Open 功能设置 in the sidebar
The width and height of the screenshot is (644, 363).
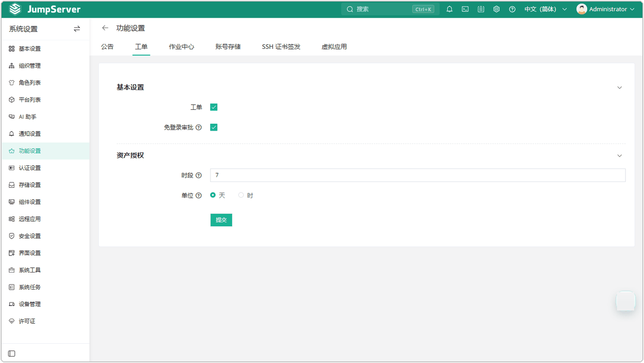point(45,151)
